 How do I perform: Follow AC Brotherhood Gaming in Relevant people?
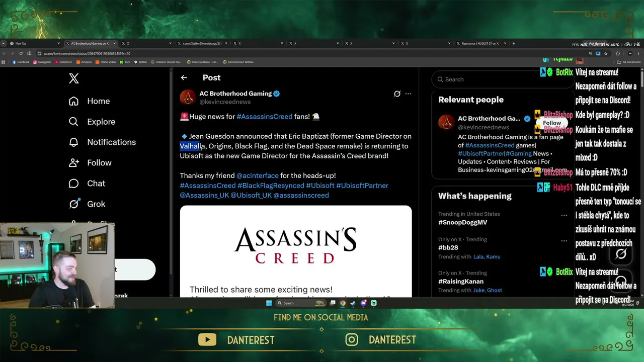pos(552,123)
